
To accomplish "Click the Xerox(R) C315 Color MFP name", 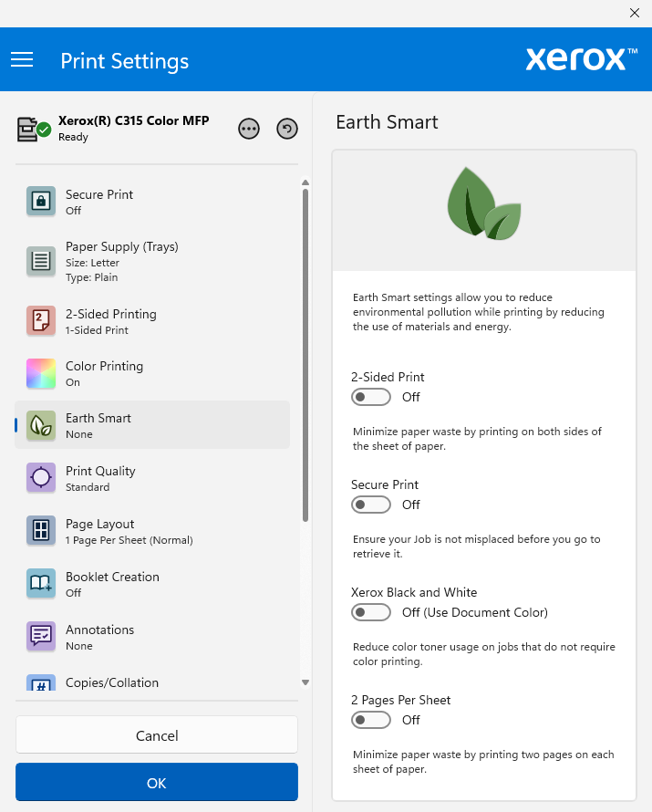I will (x=133, y=120).
